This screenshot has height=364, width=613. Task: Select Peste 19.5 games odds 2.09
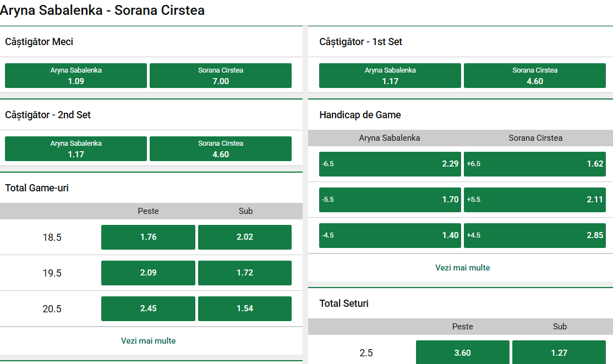coord(147,273)
